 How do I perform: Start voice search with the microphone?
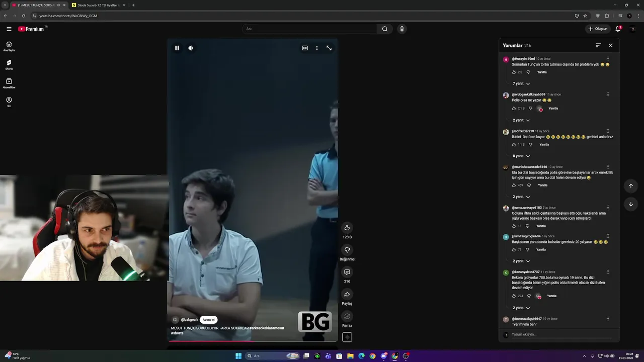pos(401,29)
